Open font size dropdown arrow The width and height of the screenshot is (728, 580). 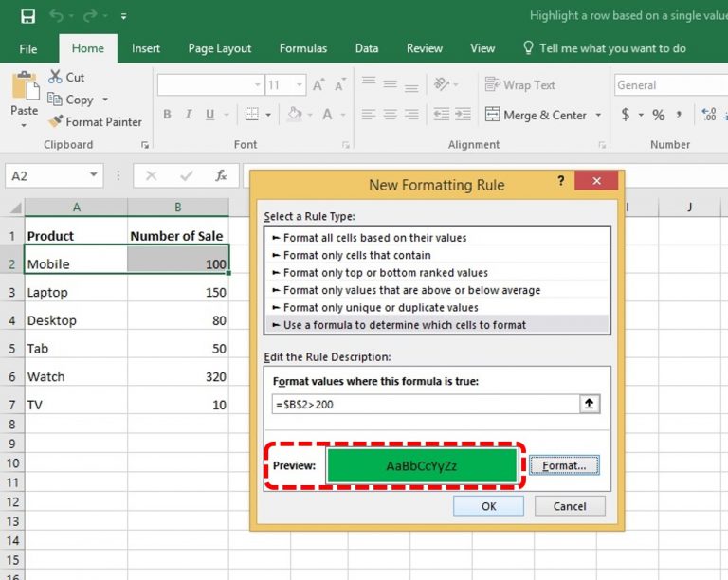(x=300, y=85)
